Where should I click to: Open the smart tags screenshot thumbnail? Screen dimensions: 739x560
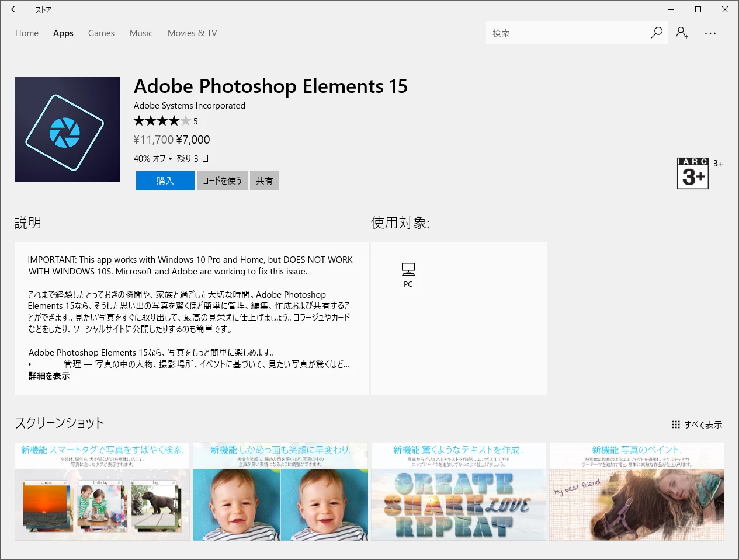102,491
